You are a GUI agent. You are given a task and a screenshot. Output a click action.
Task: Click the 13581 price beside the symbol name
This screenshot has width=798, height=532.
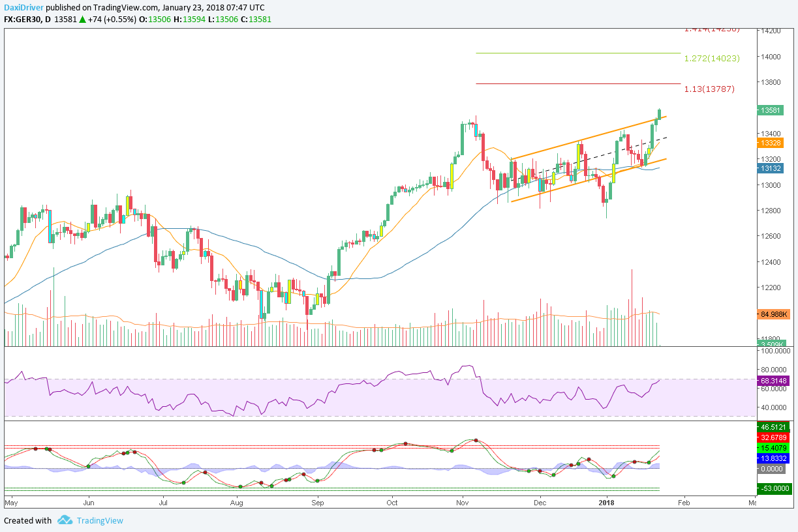(x=67, y=20)
